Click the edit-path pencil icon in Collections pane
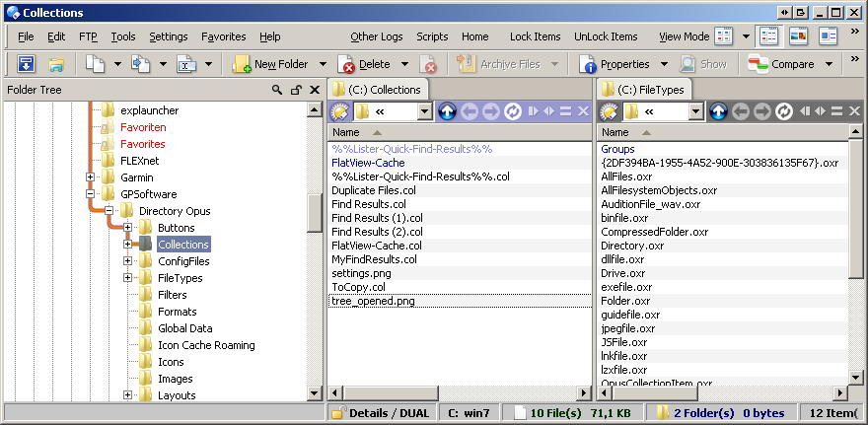This screenshot has width=868, height=425. click(x=338, y=111)
